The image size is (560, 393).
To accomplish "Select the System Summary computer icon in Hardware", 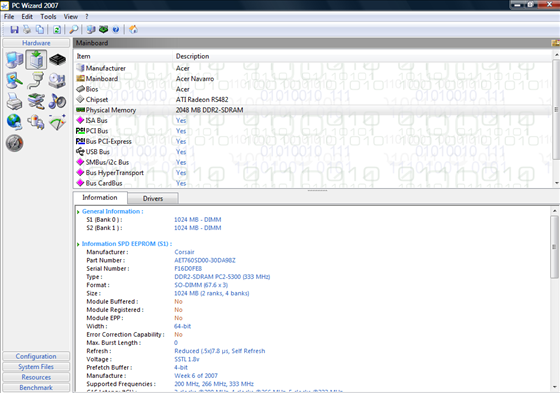I will 15,60.
